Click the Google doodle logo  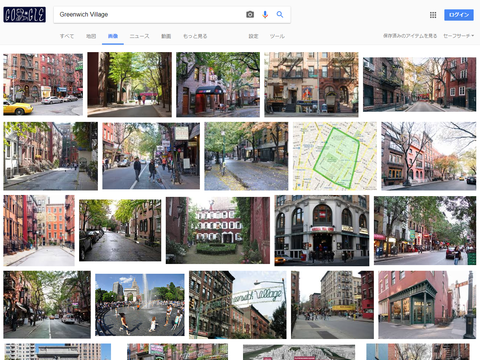pyautogui.click(x=25, y=15)
